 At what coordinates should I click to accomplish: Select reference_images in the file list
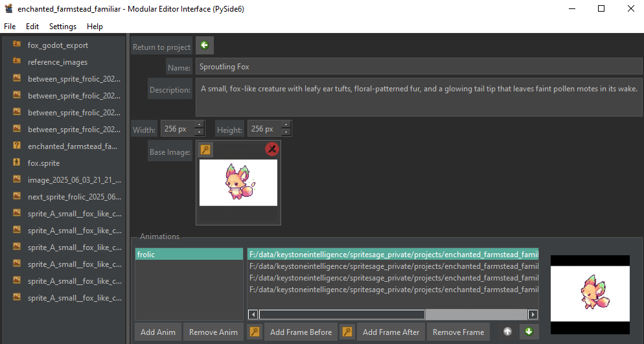(58, 62)
